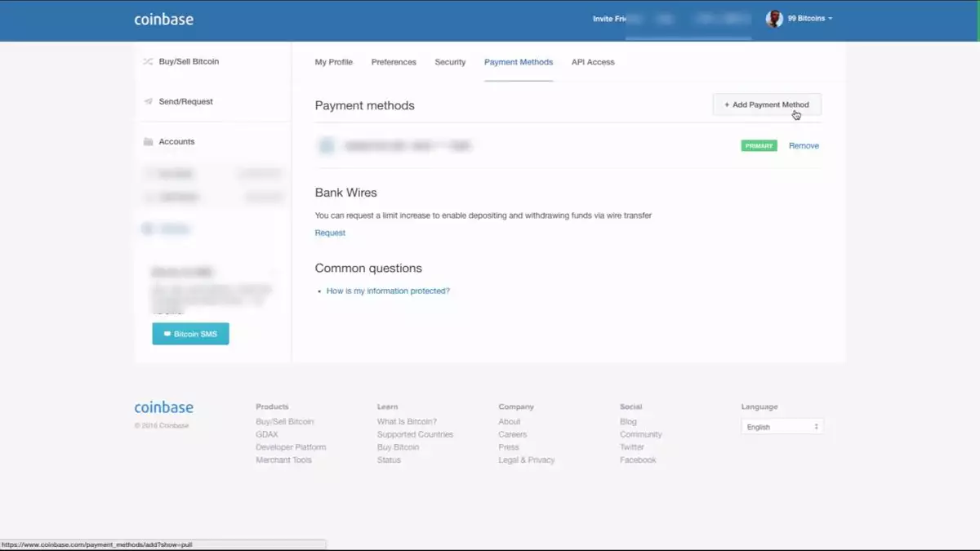Click the Bitcoin SMS button
This screenshot has height=551, width=980.
(190, 334)
